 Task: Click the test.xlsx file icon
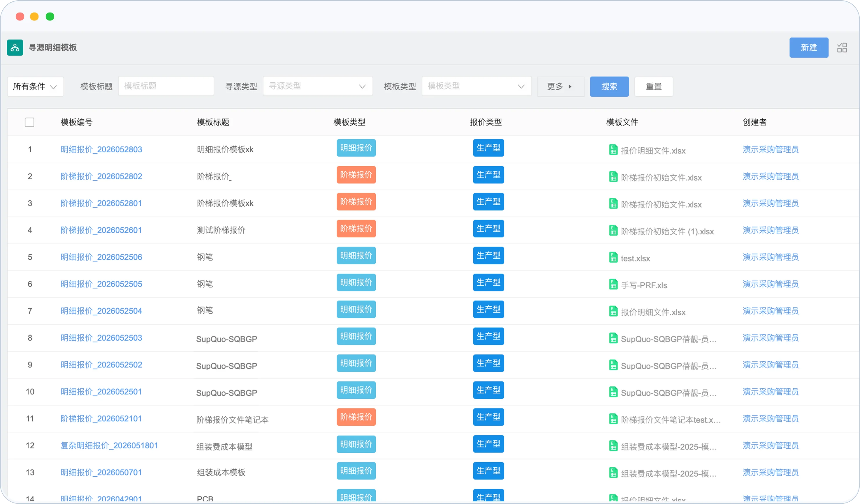[x=613, y=257]
